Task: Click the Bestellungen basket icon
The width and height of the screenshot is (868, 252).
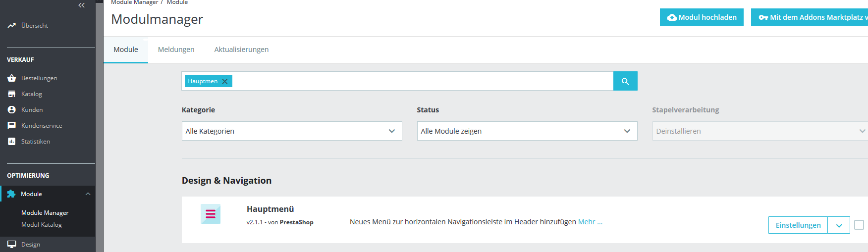Action: (x=12, y=78)
